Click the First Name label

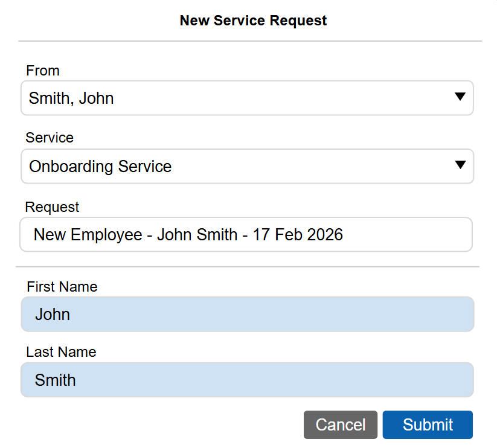[62, 287]
